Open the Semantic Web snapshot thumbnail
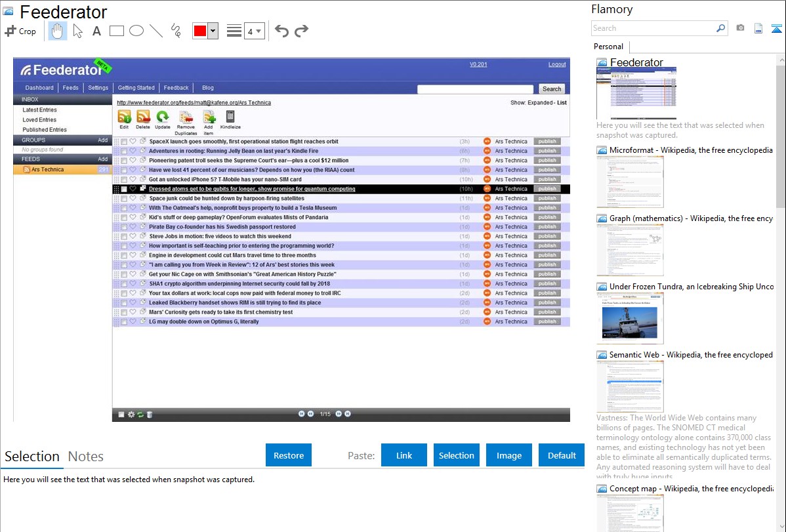 coord(630,386)
